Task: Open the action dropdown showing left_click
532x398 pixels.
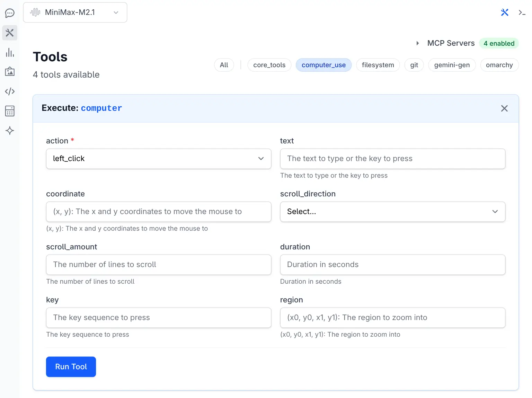Action: pyautogui.click(x=159, y=159)
